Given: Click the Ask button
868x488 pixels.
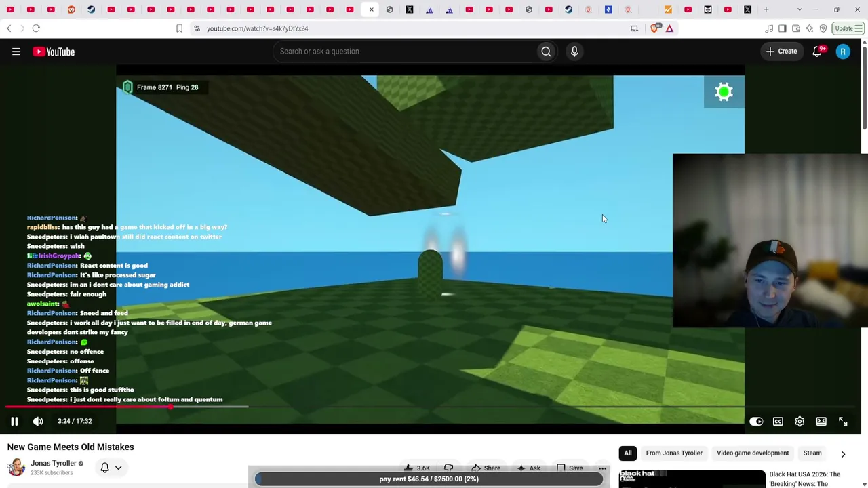Looking at the screenshot, I should pos(528,468).
